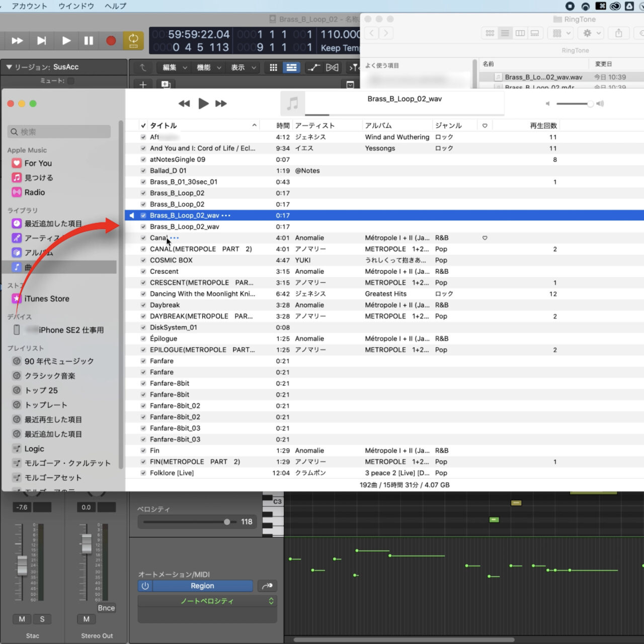This screenshot has width=644, height=644.
Task: Mute the Stac channel strip
Action: tap(22, 619)
